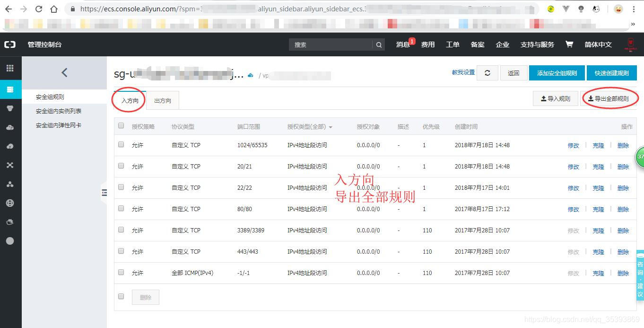The width and height of the screenshot is (644, 328).
Task: Select all rules with the header checkbox
Action: click(121, 126)
